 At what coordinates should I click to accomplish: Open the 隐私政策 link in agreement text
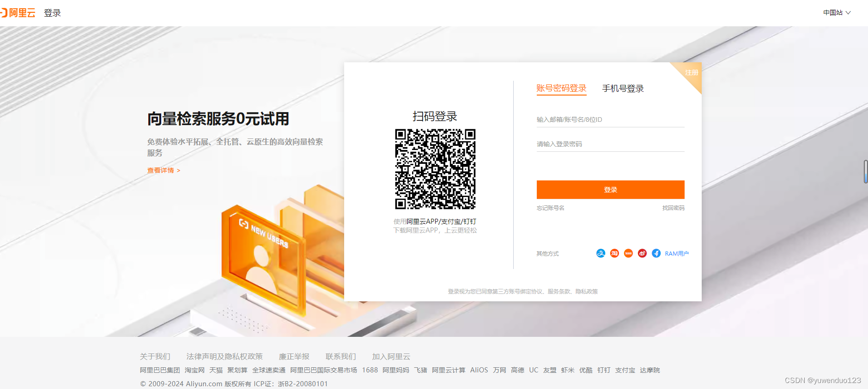[x=587, y=292]
